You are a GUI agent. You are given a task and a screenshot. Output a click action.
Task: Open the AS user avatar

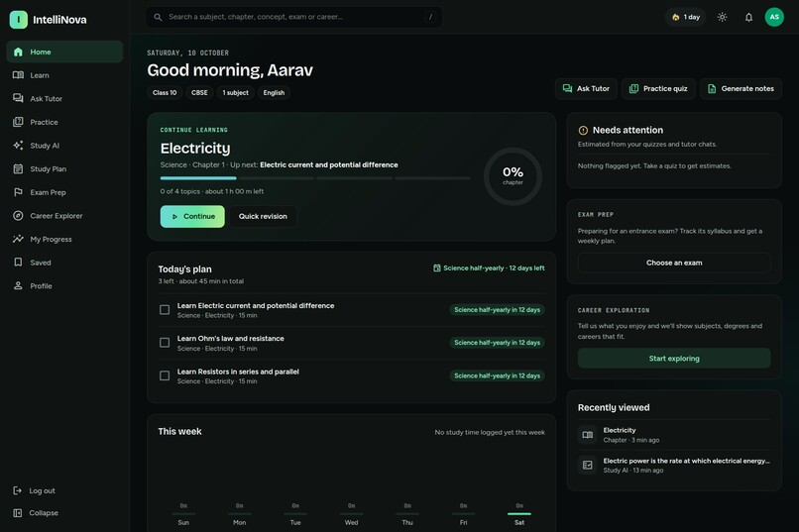click(774, 17)
